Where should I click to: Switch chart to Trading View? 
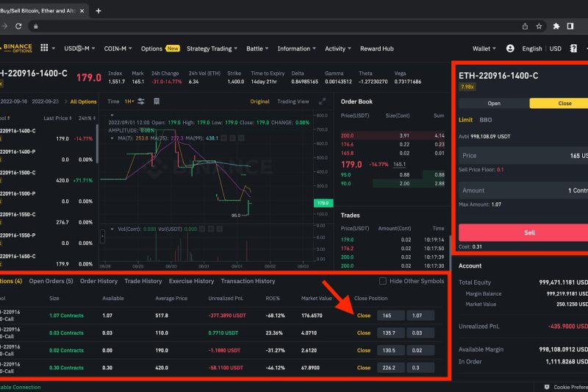pyautogui.click(x=293, y=101)
